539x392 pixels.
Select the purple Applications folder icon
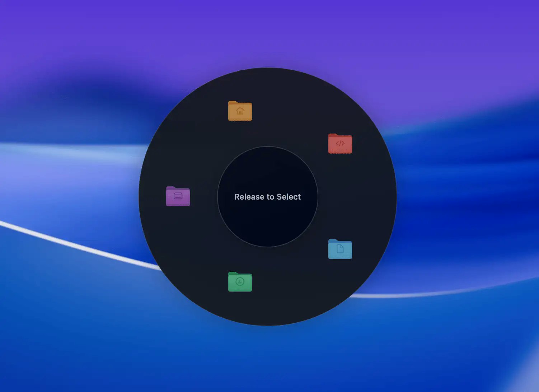tap(178, 197)
